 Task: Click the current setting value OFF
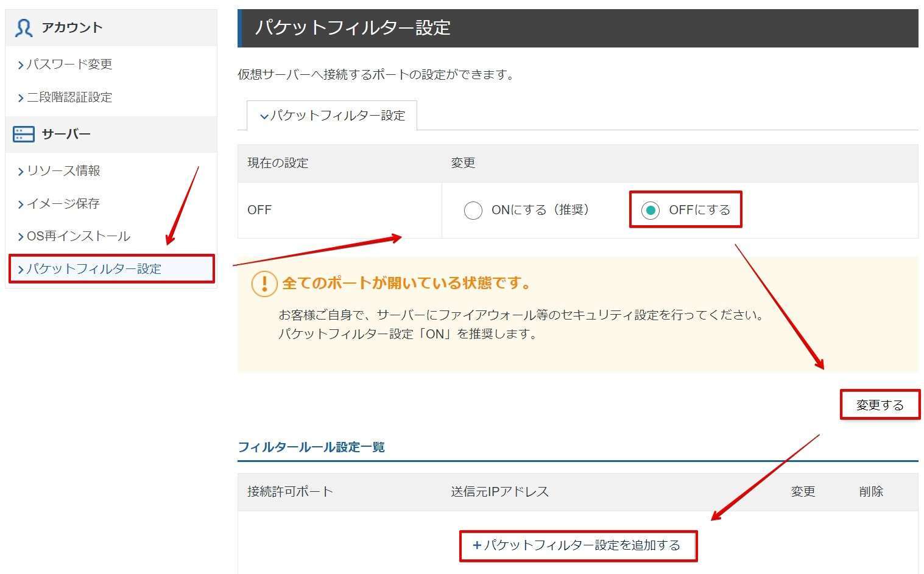259,210
